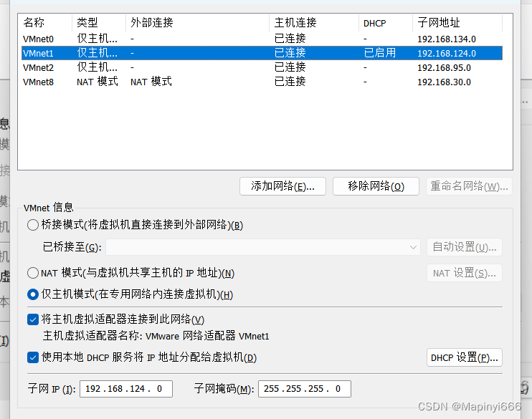Toggle 使用本地 DHCP 服务 checkbox
The image size is (532, 419).
[x=33, y=357]
